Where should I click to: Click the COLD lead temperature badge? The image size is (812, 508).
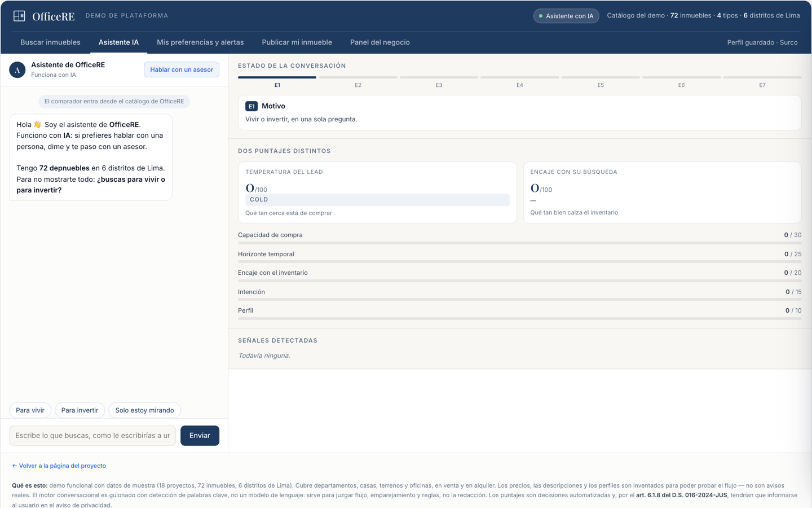(x=377, y=200)
